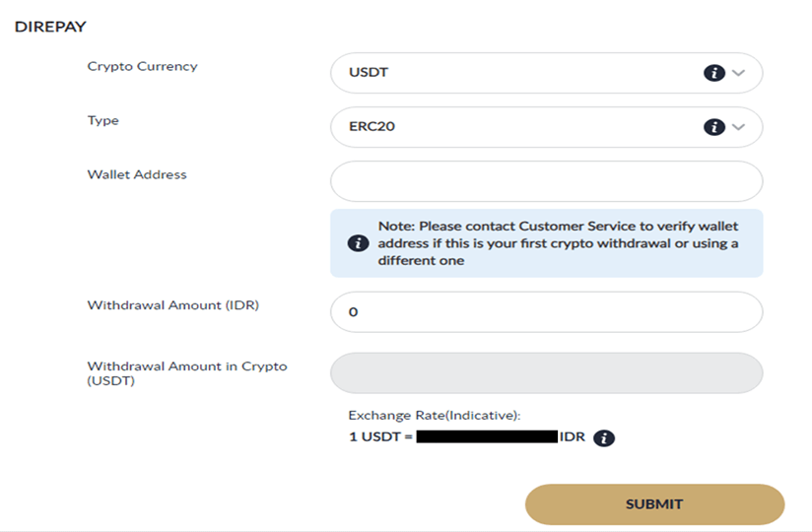
Task: Click the greyed Withdrawal Amount in Crypto field
Action: [546, 373]
